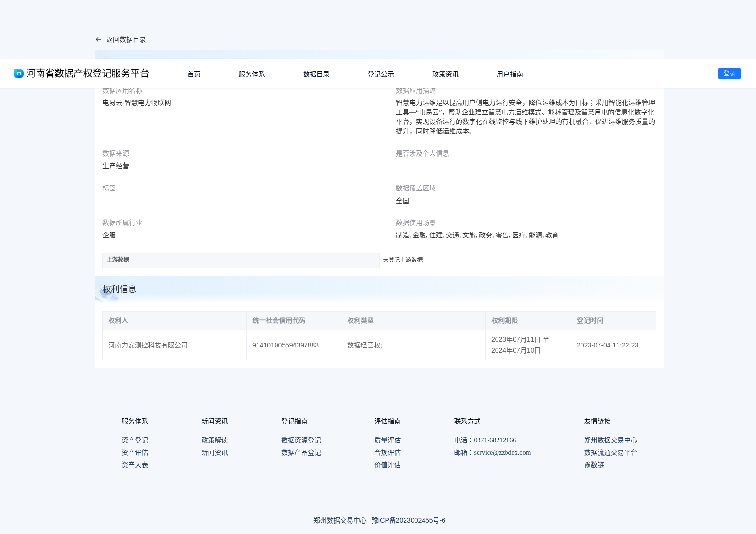Click the 权利类型 column header
756x534 pixels.
413,321
